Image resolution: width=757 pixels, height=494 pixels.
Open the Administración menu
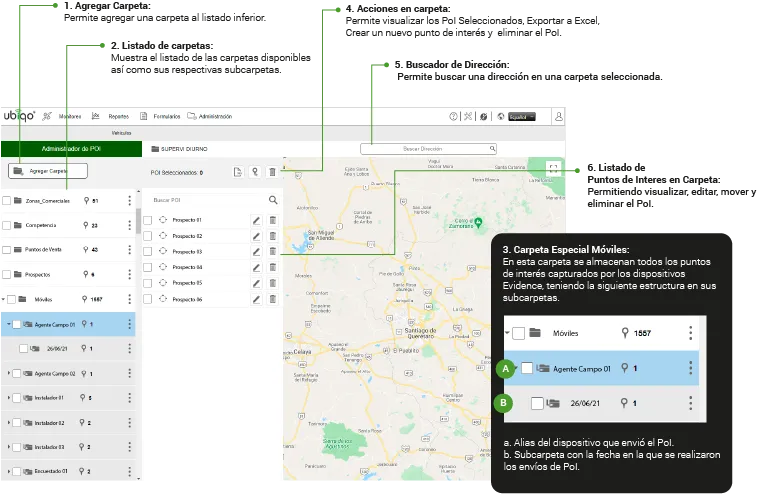[215, 116]
